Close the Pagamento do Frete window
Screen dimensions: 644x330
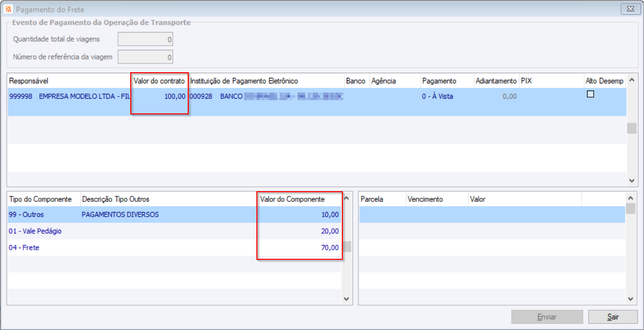click(x=631, y=9)
